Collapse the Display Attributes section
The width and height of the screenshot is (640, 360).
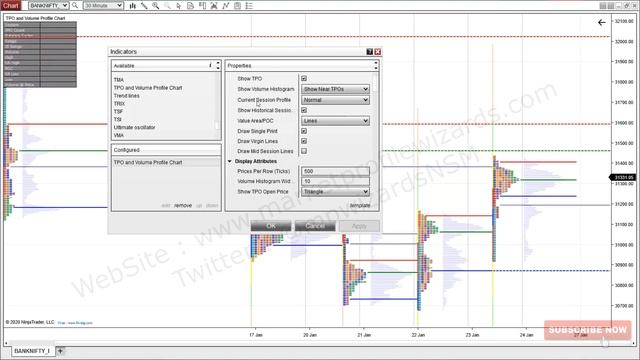230,161
